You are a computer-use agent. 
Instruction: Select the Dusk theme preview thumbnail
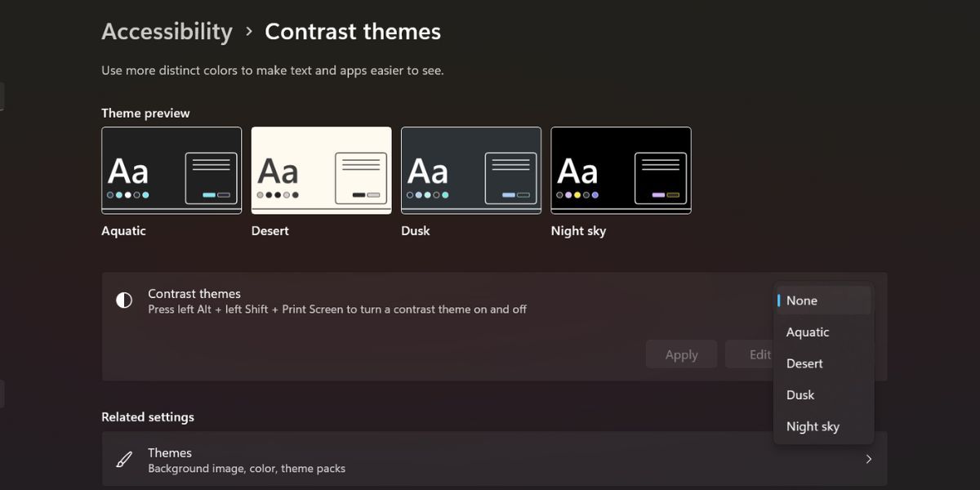(471, 170)
